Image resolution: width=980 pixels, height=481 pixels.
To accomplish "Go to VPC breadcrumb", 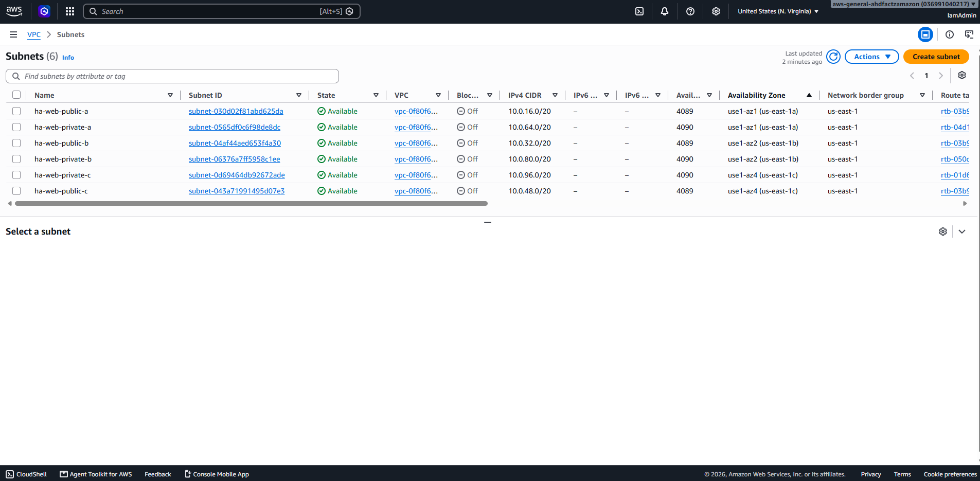I will pyautogui.click(x=34, y=34).
